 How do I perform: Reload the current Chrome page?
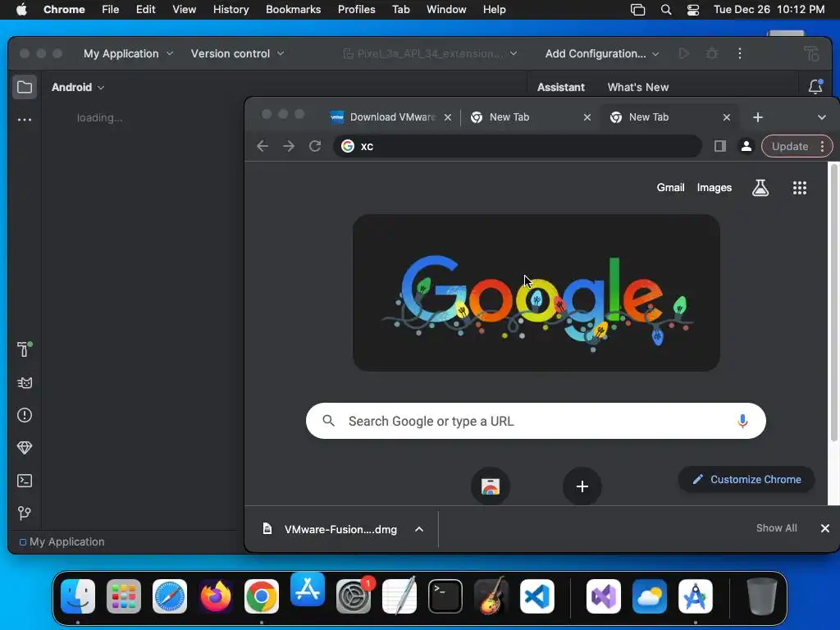(x=315, y=146)
